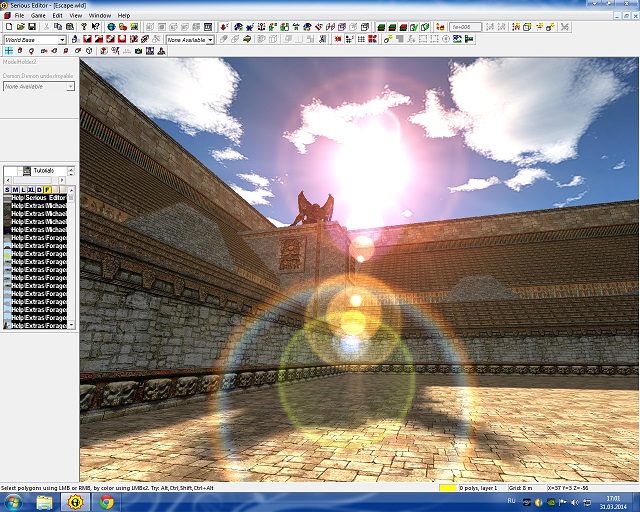
Task: Click the right arrow of the browser horizontal scrollbar
Action: pyautogui.click(x=62, y=180)
